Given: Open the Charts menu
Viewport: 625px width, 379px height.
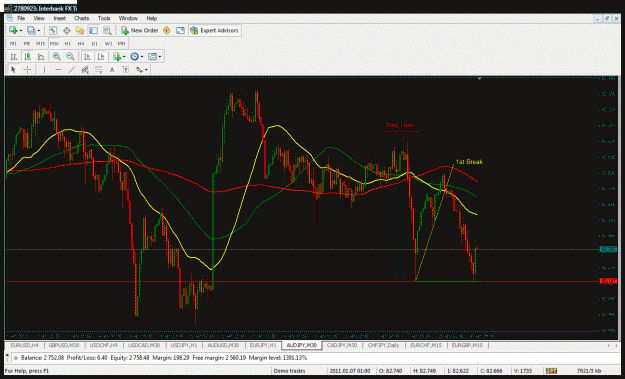Looking at the screenshot, I should click(81, 18).
